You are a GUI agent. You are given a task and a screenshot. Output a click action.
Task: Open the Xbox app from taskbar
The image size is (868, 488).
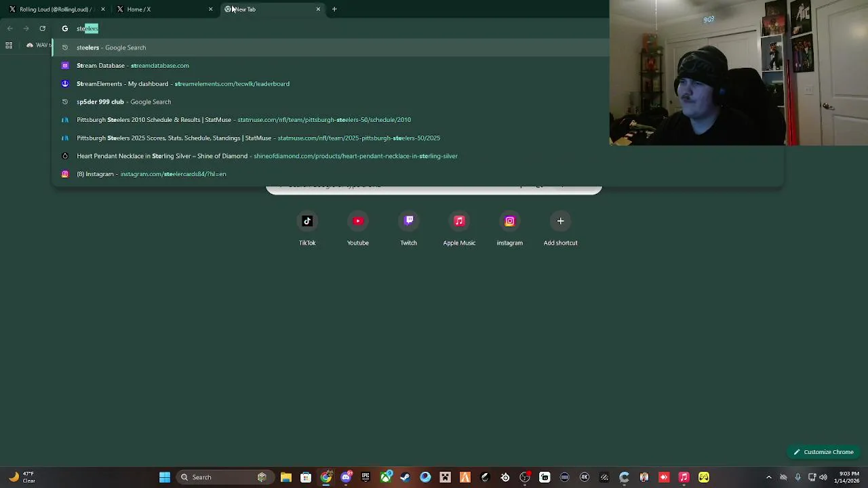point(386,477)
